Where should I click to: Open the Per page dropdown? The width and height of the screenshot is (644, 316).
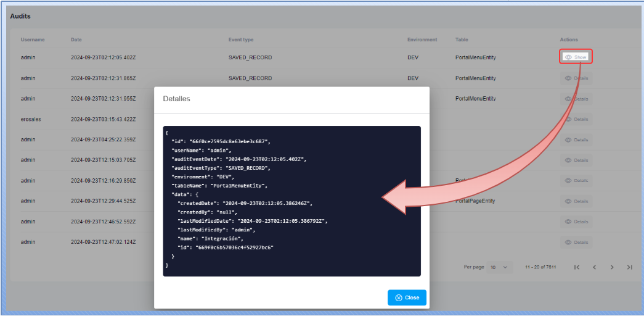click(x=499, y=267)
